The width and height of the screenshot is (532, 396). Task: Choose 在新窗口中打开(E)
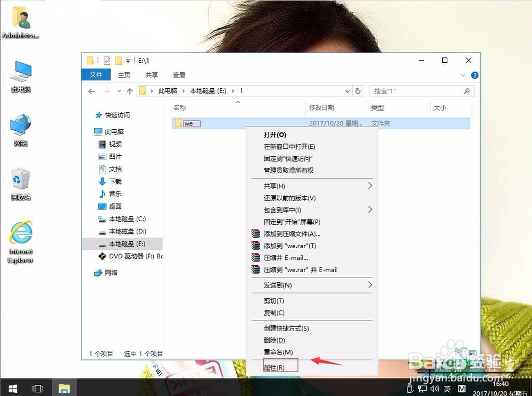tap(312, 147)
